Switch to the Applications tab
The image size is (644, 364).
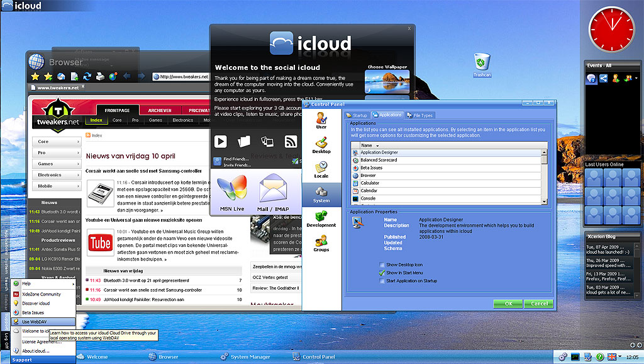click(387, 115)
